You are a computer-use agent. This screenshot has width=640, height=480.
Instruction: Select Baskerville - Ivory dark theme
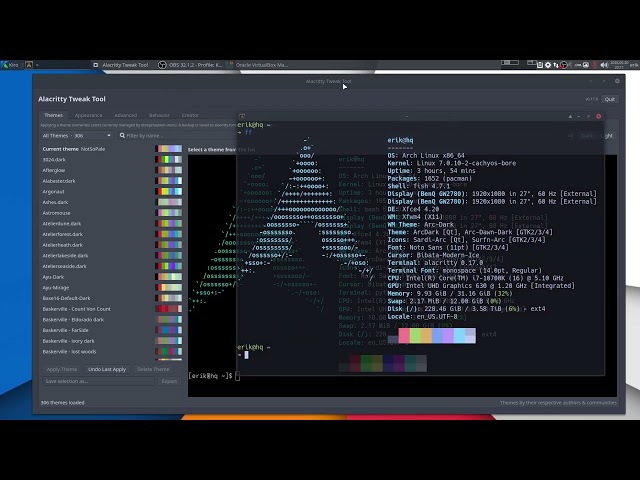pyautogui.click(x=68, y=341)
